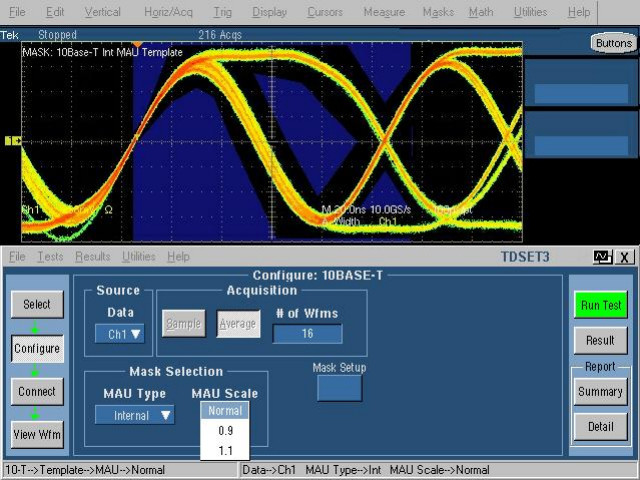Open the Connect step
The width and height of the screenshot is (640, 480).
(37, 391)
